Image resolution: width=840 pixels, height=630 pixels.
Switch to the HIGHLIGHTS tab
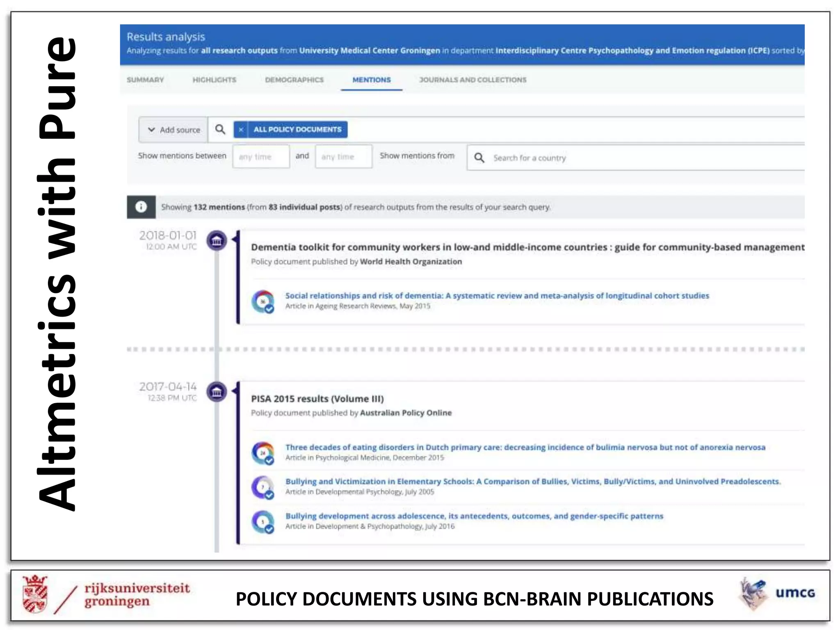215,80
